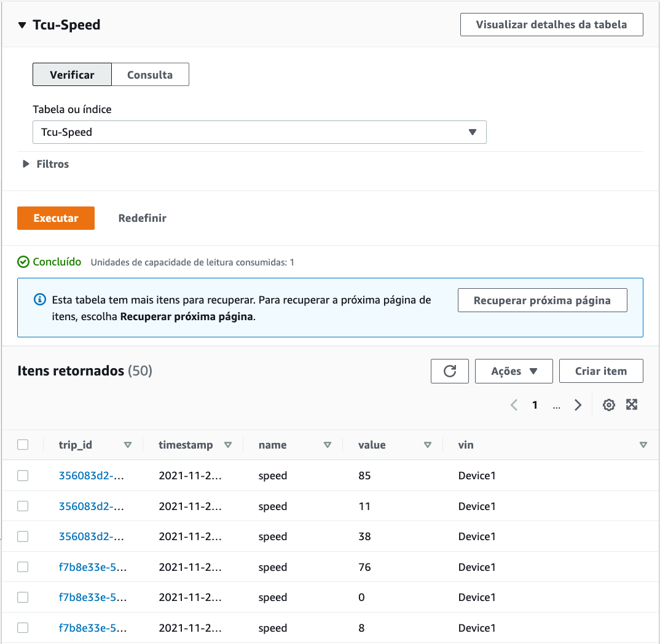The width and height of the screenshot is (660, 644).
Task: Click speed cell in value 76 row
Action: point(273,567)
